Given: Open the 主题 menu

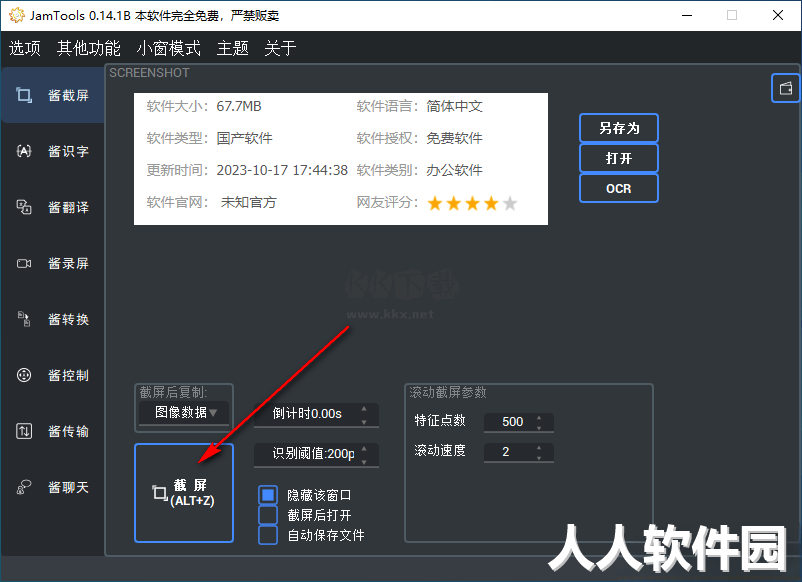Looking at the screenshot, I should [x=233, y=48].
